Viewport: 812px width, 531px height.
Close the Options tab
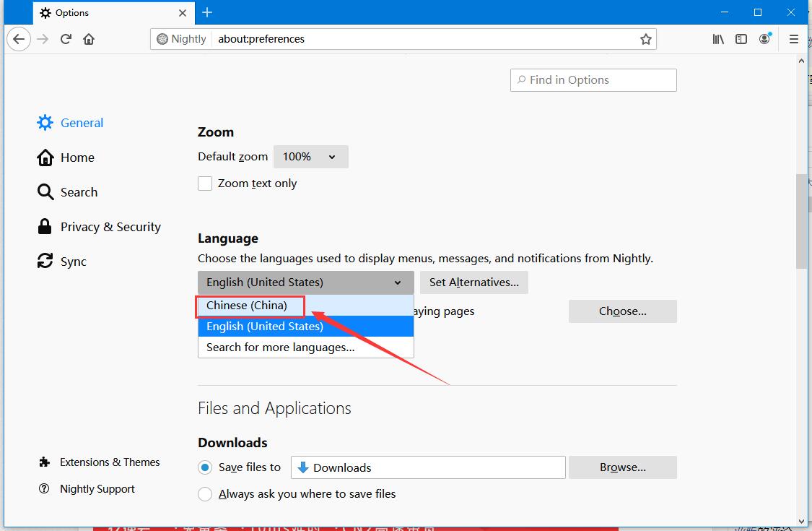(183, 13)
